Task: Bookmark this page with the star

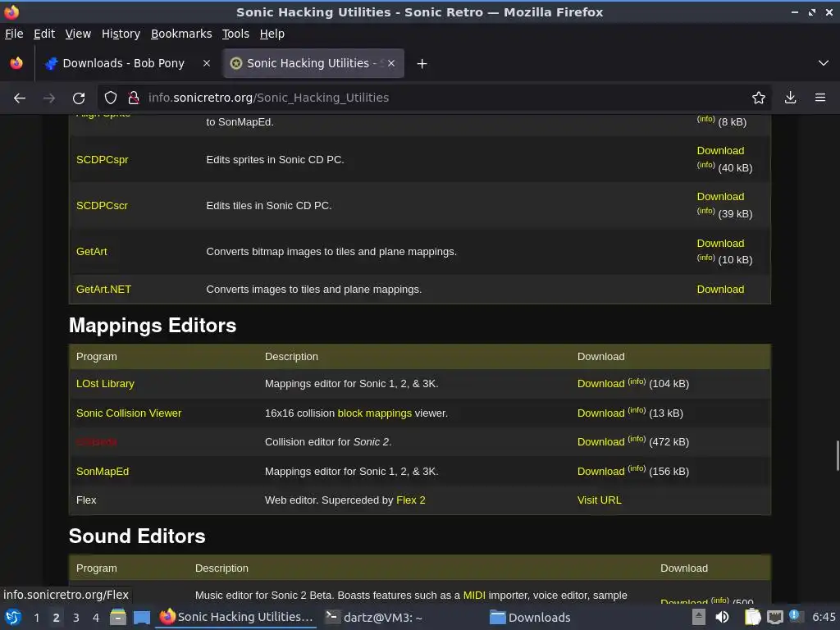Action: pyautogui.click(x=759, y=98)
